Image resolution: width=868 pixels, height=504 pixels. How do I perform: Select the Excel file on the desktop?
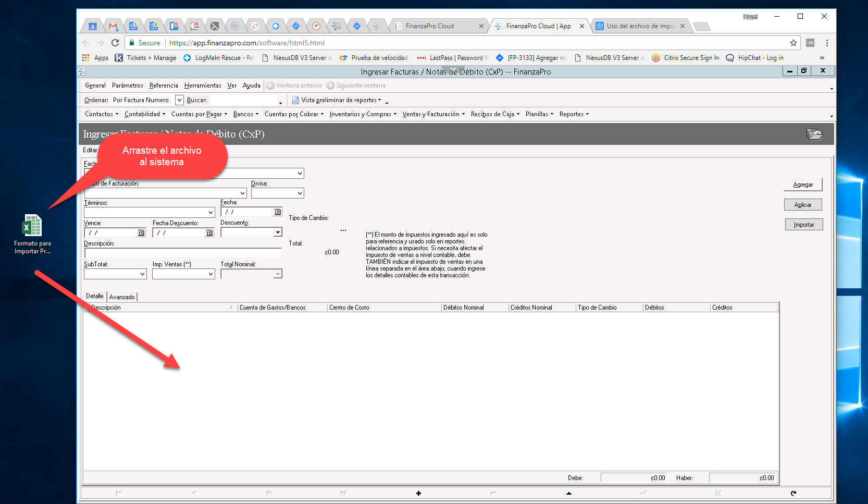pyautogui.click(x=32, y=234)
